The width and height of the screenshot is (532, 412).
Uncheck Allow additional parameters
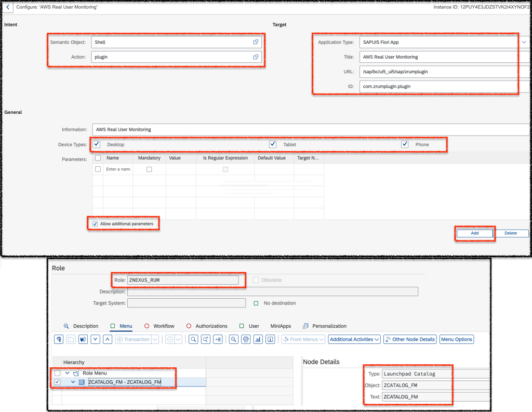94,223
